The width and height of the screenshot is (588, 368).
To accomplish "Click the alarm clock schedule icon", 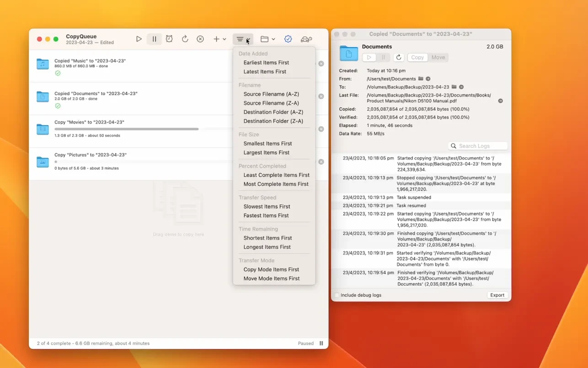I will click(x=169, y=39).
